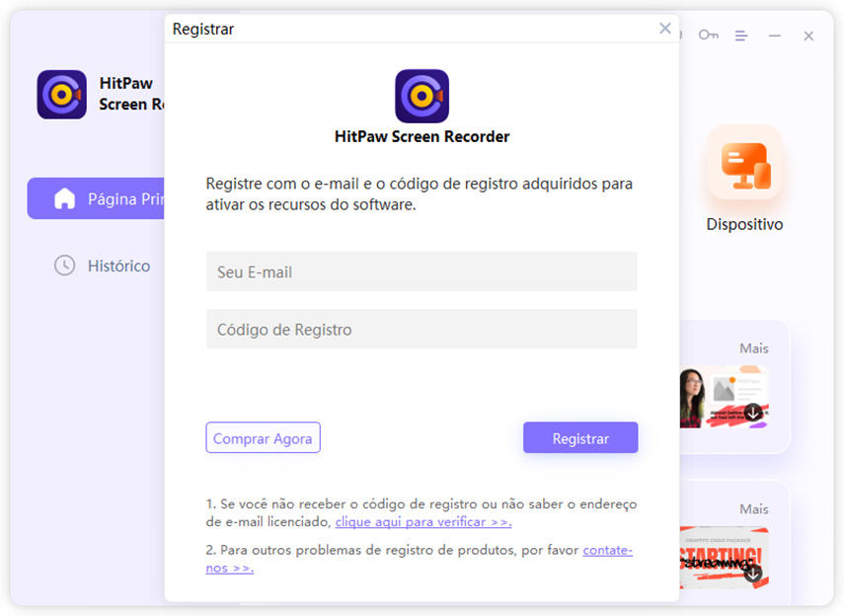This screenshot has width=844, height=616.
Task: Click the home icon next to Página Principal
Action: click(x=64, y=198)
